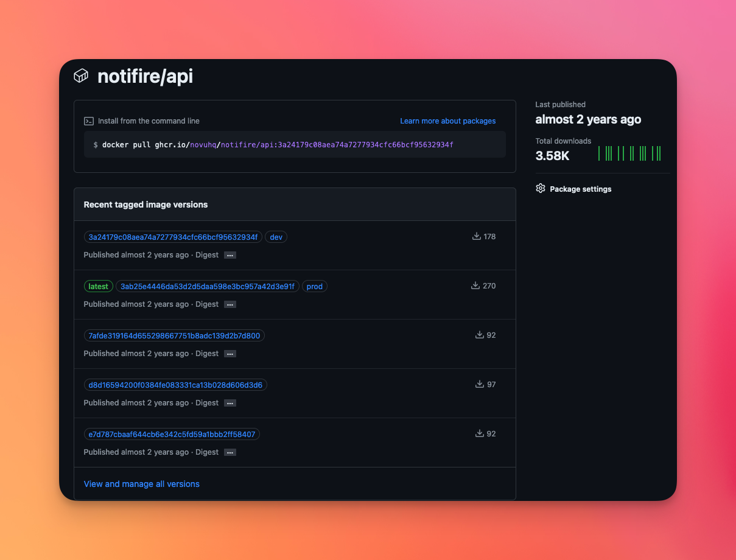Open tag 7afde319164d655298667751b8adc139d2b7d800
736x560 pixels.
pos(174,336)
